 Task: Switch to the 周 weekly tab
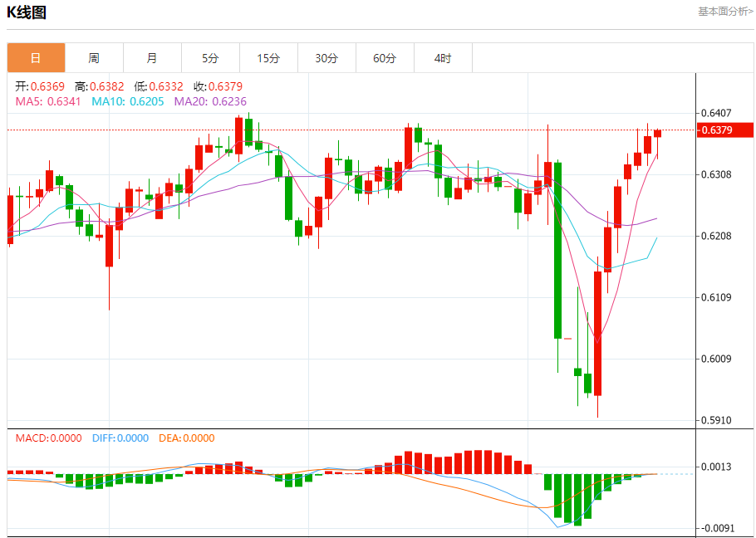click(x=94, y=58)
